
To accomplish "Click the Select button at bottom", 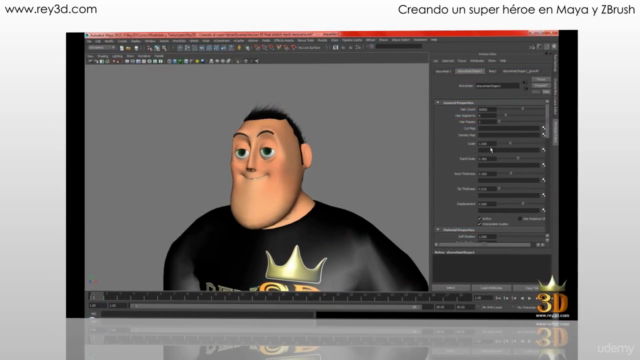I will coord(451,288).
